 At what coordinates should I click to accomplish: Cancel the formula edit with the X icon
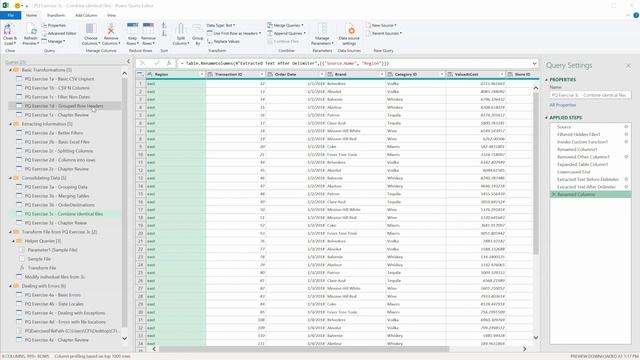[x=142, y=64]
